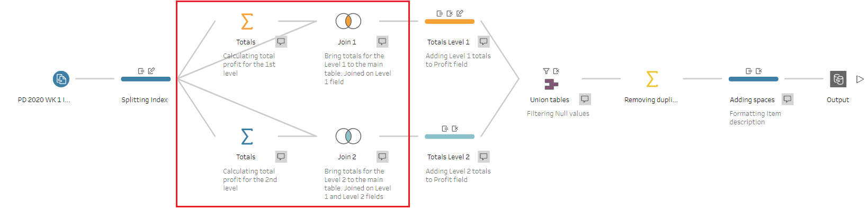Select the PD 2020 WK 1 input icon
The image size is (868, 209).
coord(61,79)
